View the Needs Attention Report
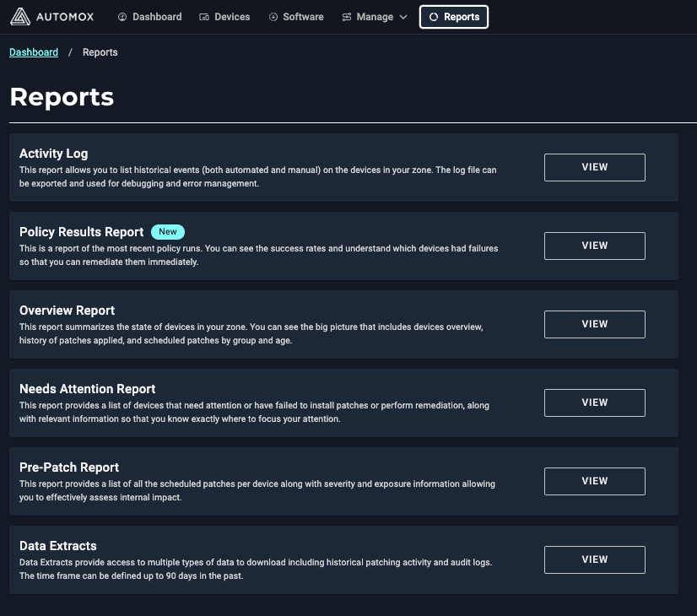697x616 pixels. (594, 403)
